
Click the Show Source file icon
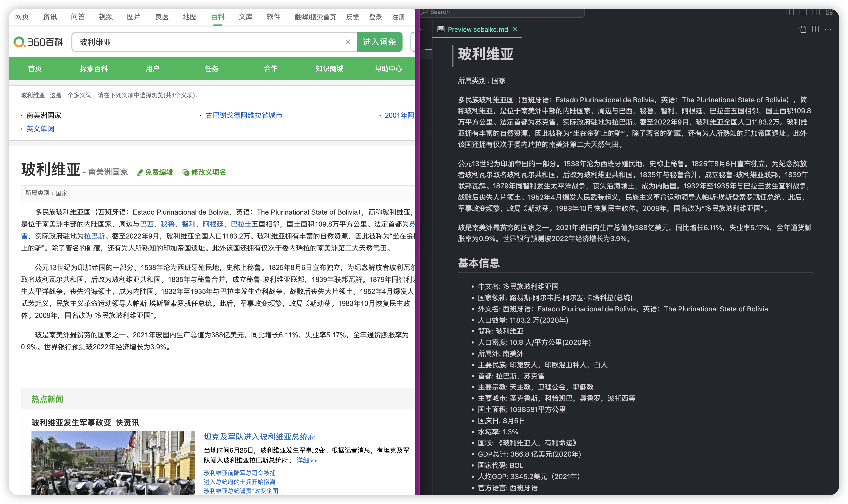tap(802, 29)
